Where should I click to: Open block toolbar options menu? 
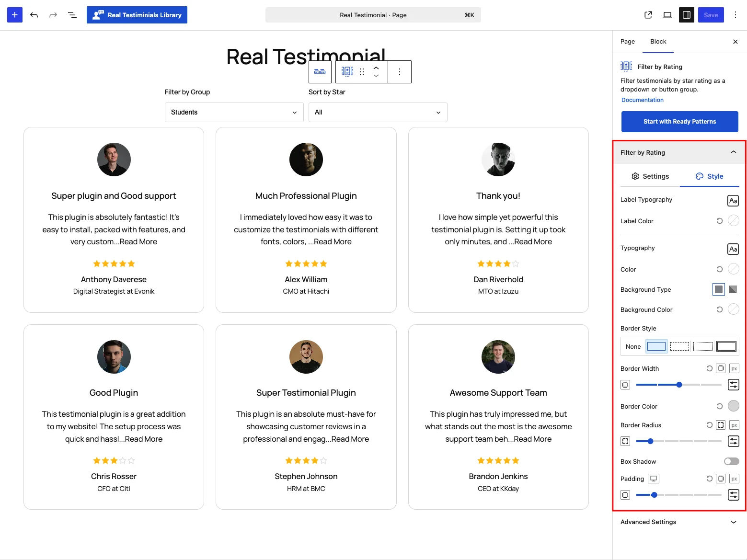pyautogui.click(x=400, y=72)
